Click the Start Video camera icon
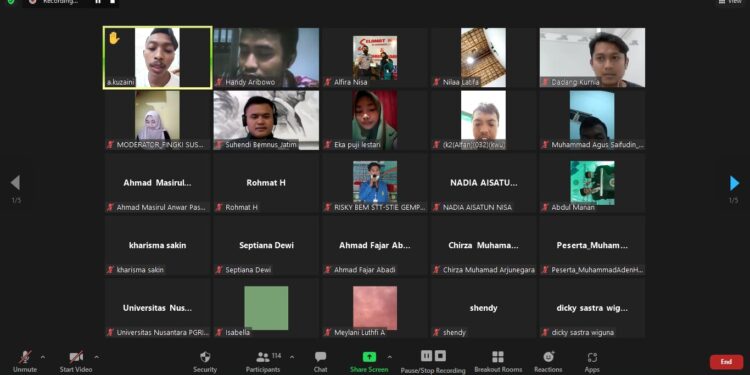Image resolution: width=750 pixels, height=375 pixels. [76, 357]
